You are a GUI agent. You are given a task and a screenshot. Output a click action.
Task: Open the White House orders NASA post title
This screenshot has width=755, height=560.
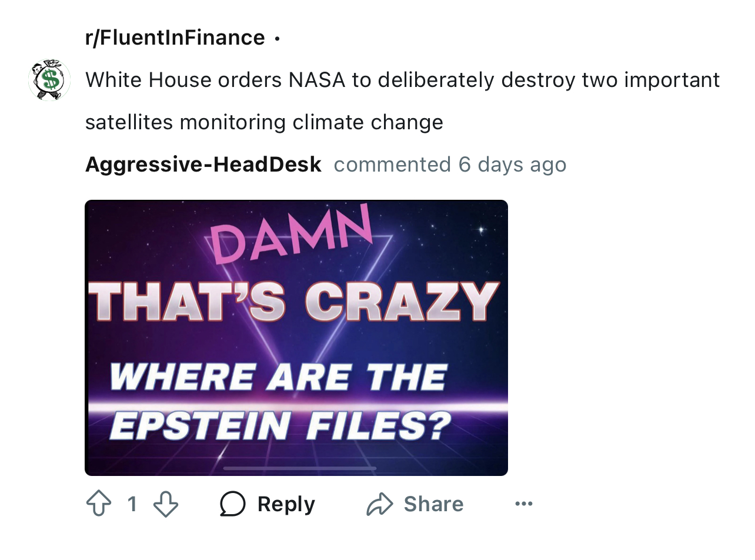pos(402,80)
